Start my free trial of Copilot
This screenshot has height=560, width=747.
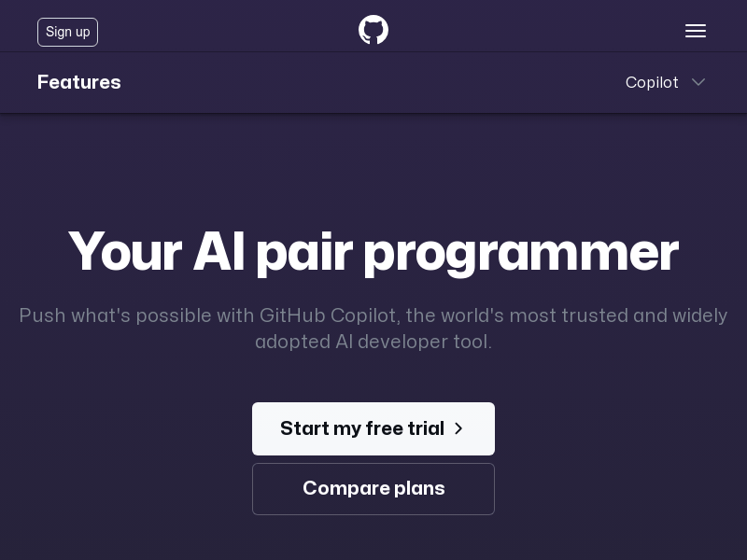tap(373, 428)
